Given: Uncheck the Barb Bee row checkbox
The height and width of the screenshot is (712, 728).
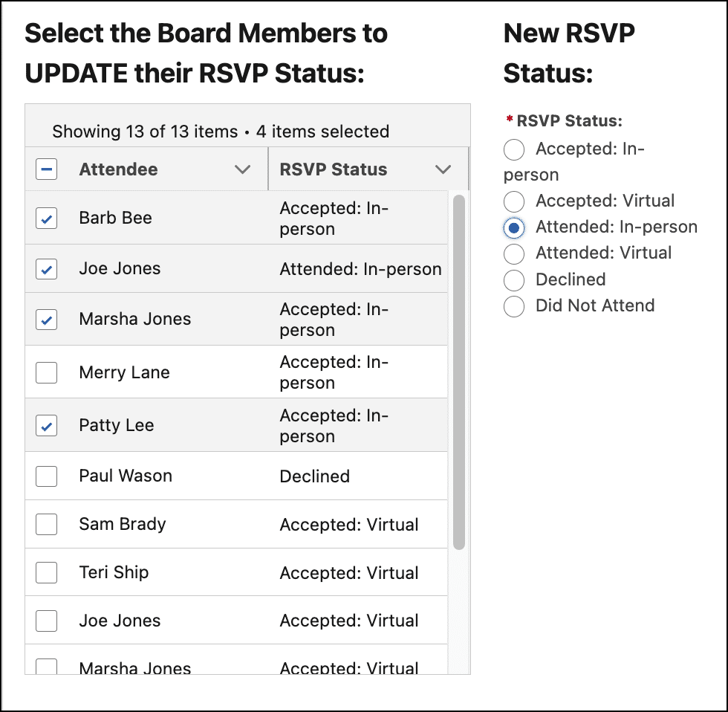Looking at the screenshot, I should click(46, 219).
